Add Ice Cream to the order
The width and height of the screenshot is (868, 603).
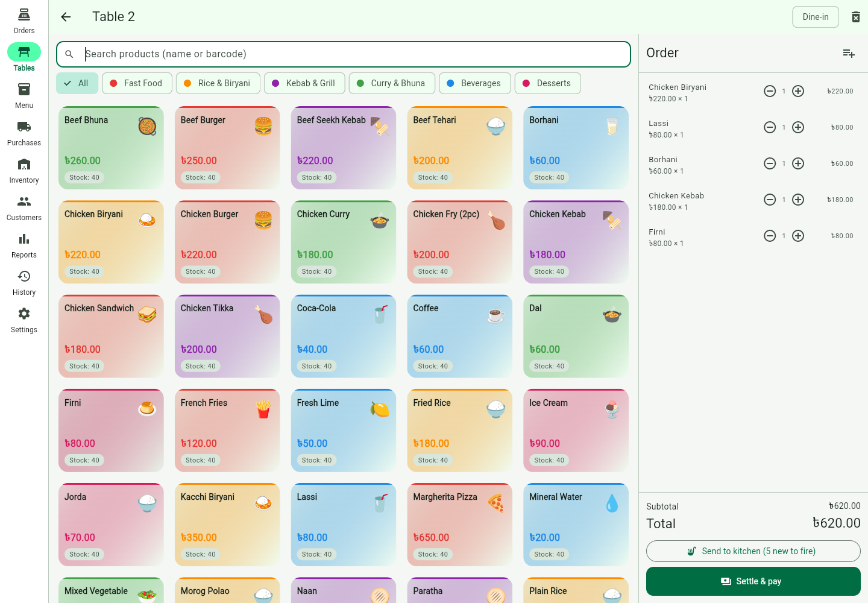(576, 431)
